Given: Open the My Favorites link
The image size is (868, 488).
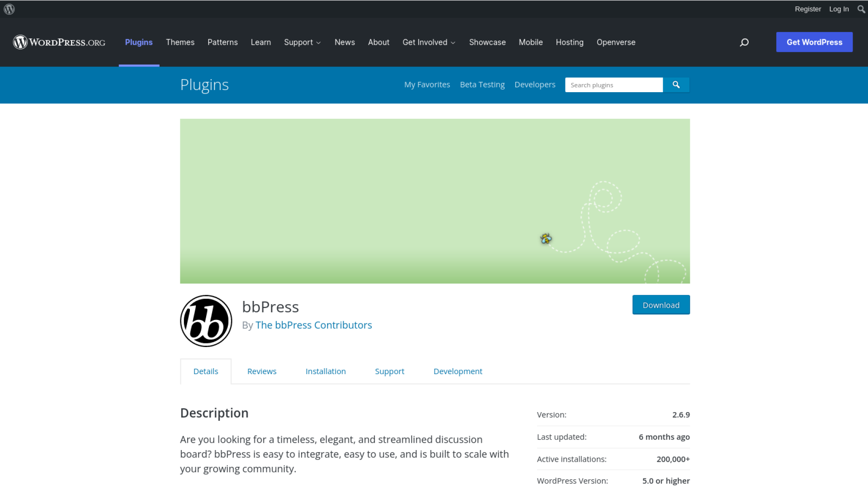Looking at the screenshot, I should [427, 84].
